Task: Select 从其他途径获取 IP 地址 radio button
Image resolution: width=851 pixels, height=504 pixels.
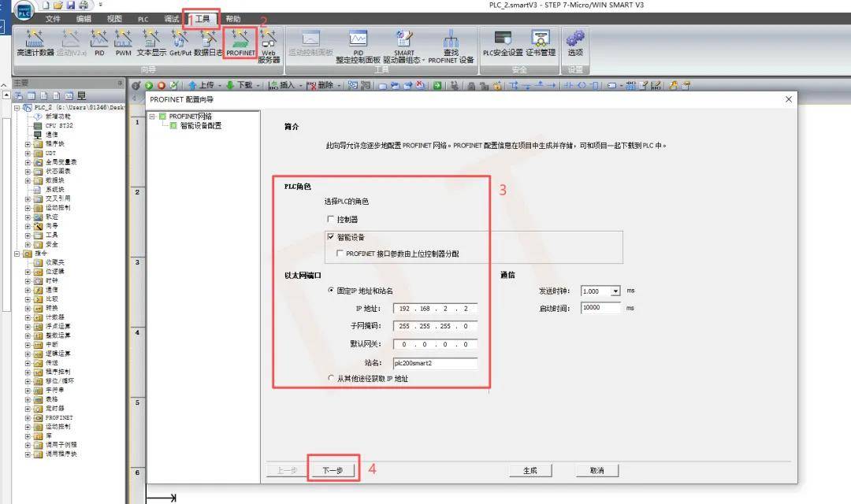Action: click(331, 378)
